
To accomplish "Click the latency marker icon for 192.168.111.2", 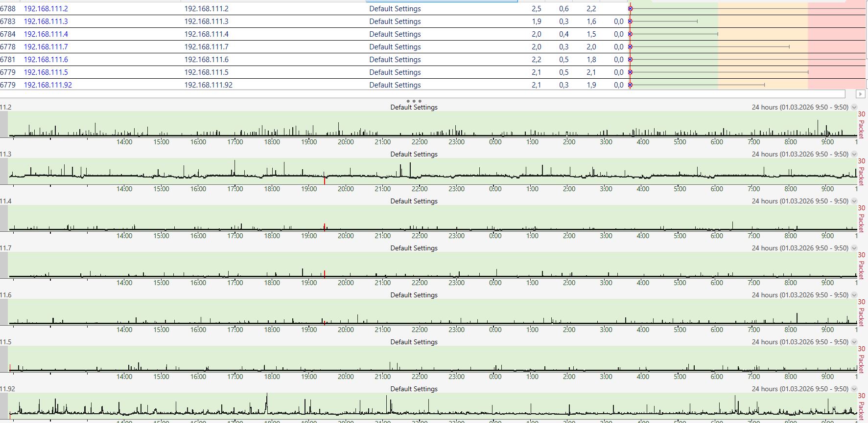I will pyautogui.click(x=630, y=9).
